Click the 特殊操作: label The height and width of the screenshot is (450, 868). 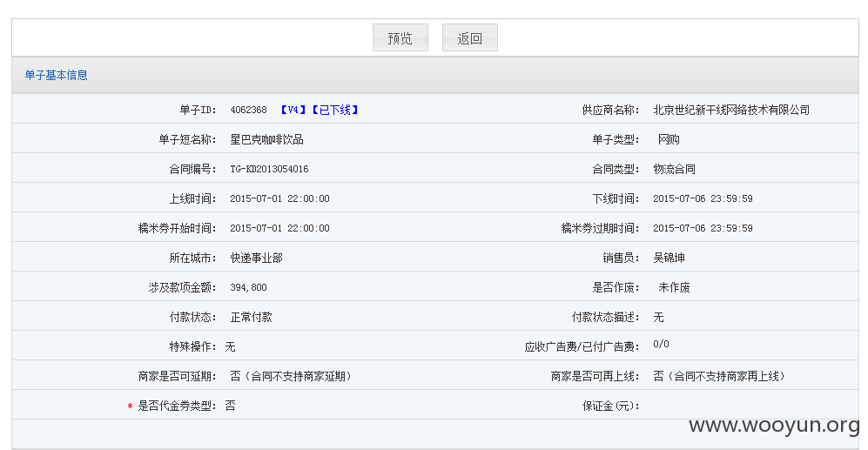click(192, 347)
